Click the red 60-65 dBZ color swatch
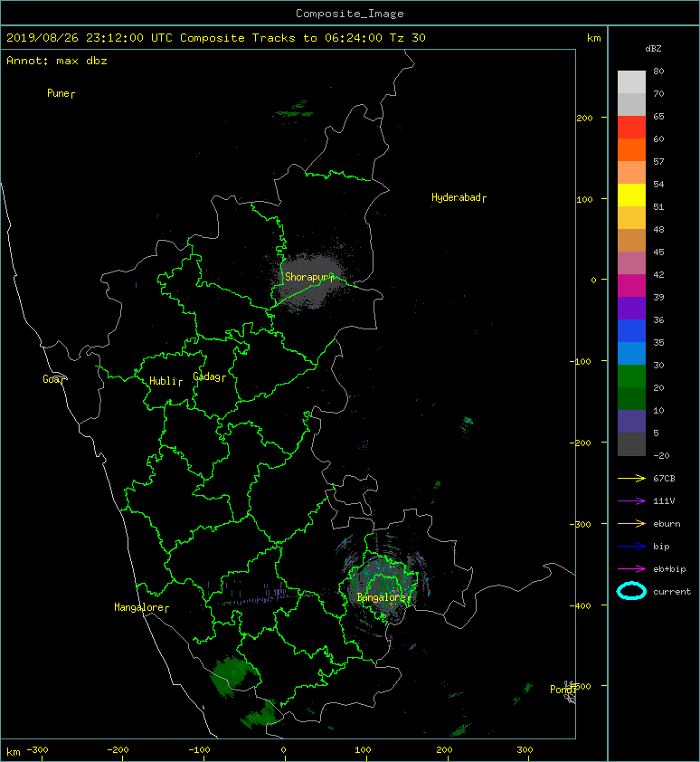Screen dimensions: 700x762 pos(631,128)
